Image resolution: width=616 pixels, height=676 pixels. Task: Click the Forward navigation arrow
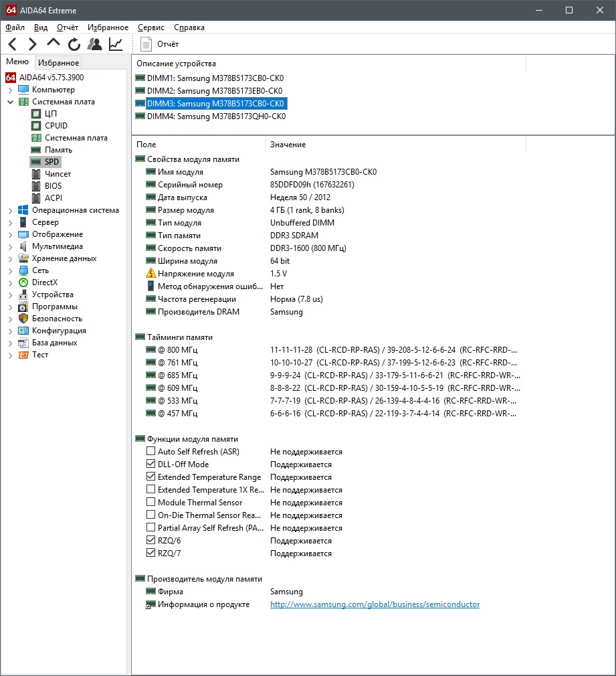[x=32, y=44]
